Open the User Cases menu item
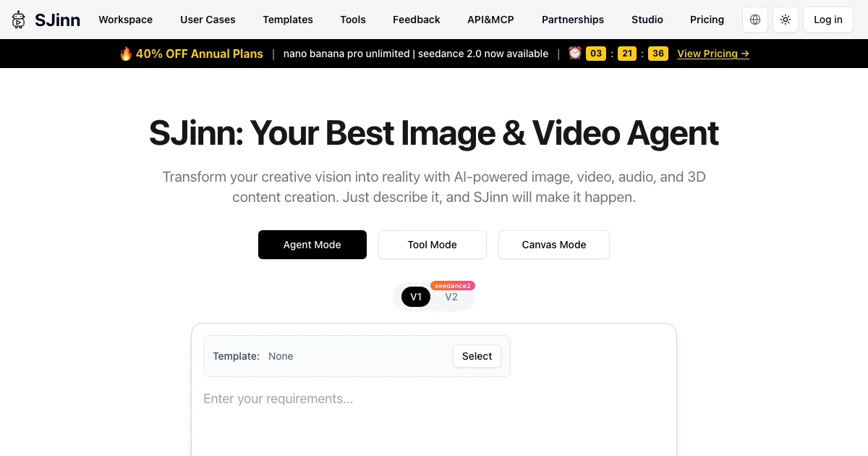Image resolution: width=868 pixels, height=456 pixels. tap(208, 20)
